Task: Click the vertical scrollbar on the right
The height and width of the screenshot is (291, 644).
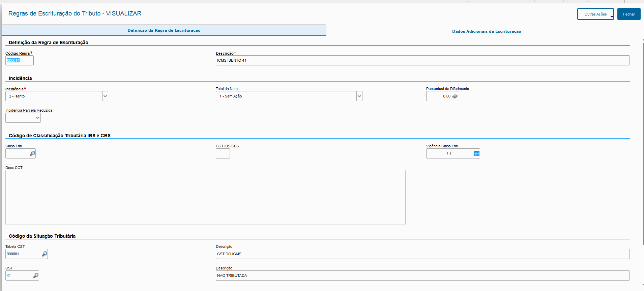Action: pos(642,142)
